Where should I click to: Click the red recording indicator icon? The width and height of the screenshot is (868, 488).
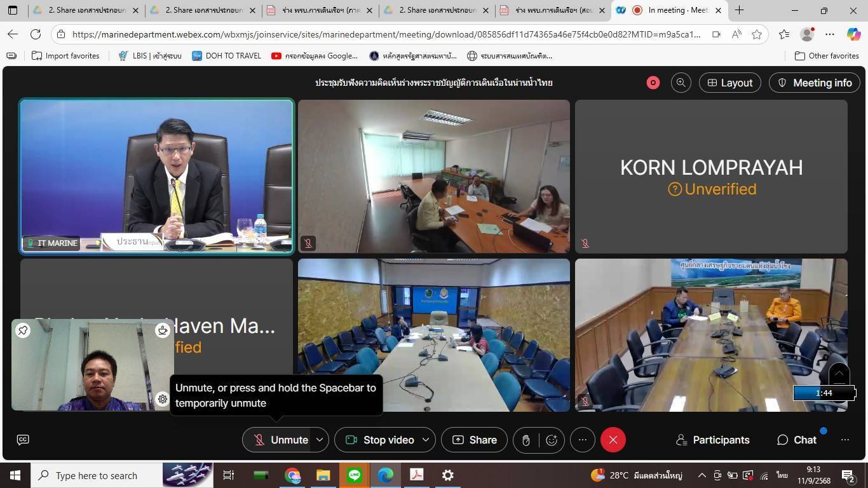[653, 83]
